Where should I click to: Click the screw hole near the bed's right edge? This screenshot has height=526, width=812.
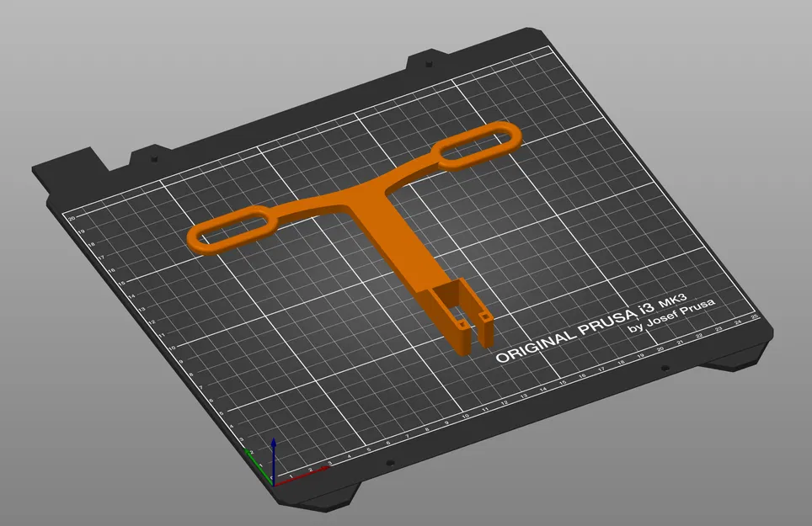(665, 368)
